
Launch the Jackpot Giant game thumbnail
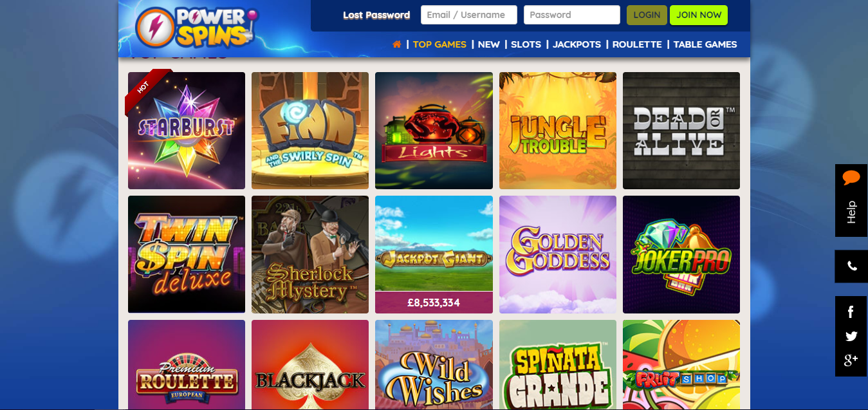tap(434, 254)
